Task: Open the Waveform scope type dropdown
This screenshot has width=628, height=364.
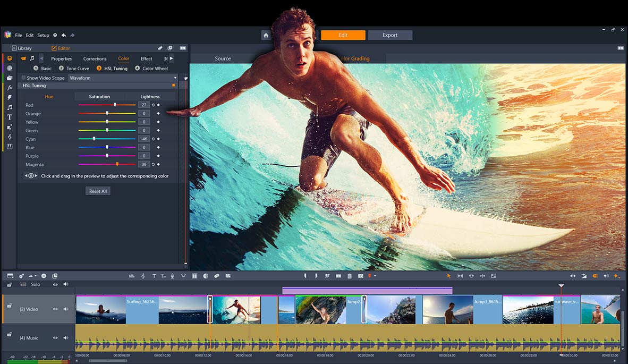Action: 123,78
